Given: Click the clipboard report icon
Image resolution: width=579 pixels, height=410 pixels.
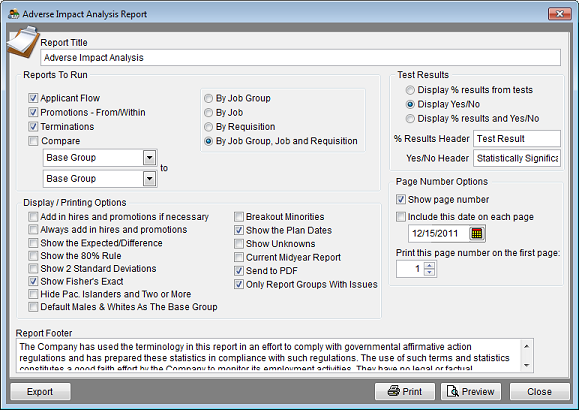Looking at the screenshot, I should point(23,42).
